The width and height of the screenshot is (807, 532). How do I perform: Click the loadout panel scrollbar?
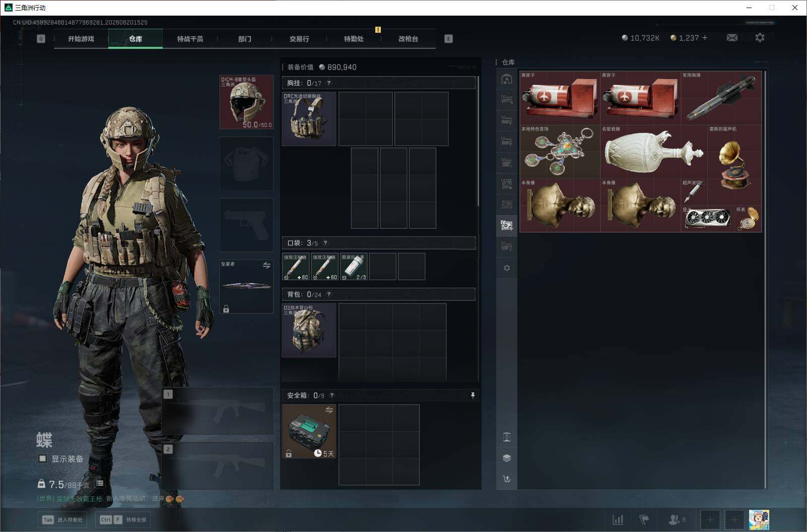coord(478,141)
